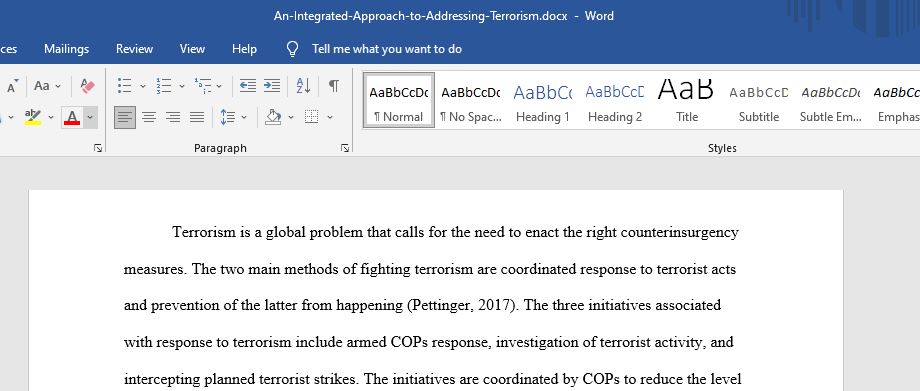Switch to the View tab

coord(192,49)
